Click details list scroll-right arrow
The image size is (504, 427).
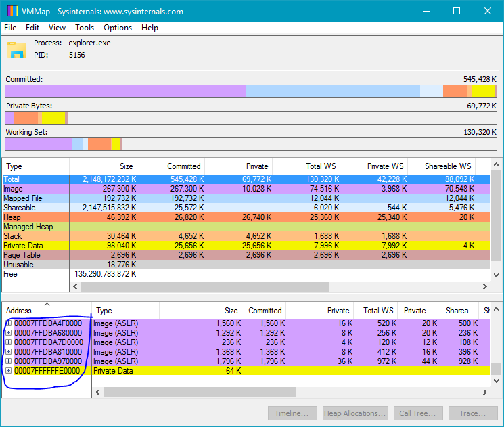click(x=485, y=392)
